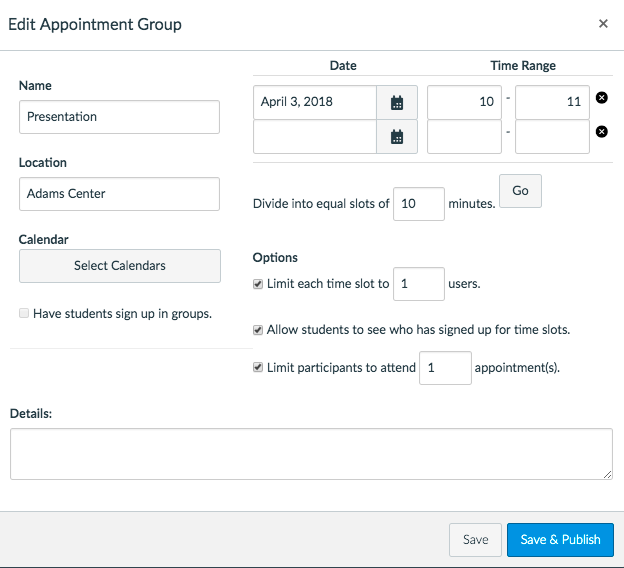The image size is (624, 568).
Task: Remove the empty second time range row
Action: (x=602, y=132)
